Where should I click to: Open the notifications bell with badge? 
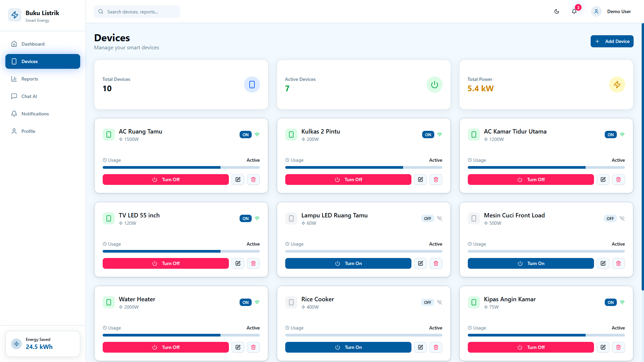pos(575,11)
